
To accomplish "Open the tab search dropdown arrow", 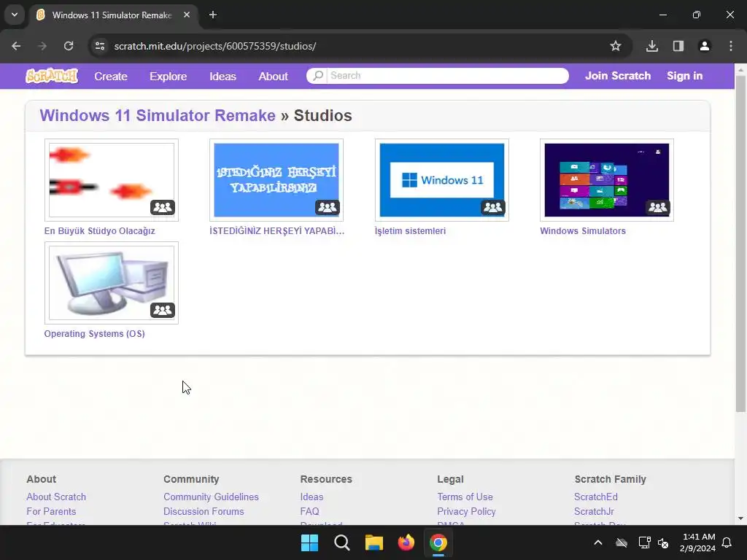I will [15, 15].
